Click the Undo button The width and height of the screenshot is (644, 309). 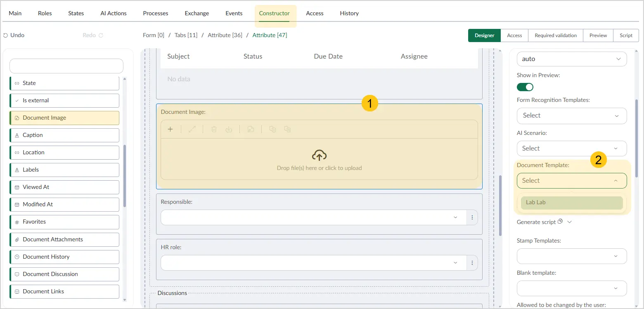(14, 35)
